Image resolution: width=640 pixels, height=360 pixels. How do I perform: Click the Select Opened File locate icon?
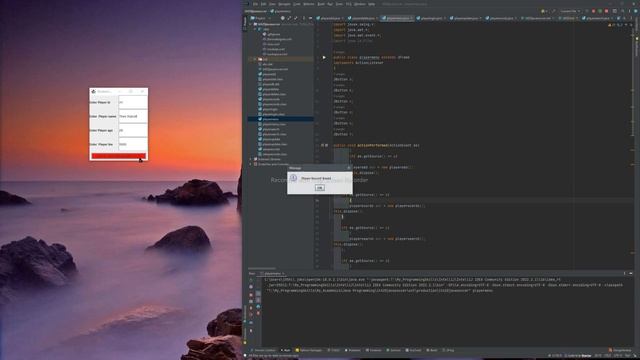pos(282,18)
